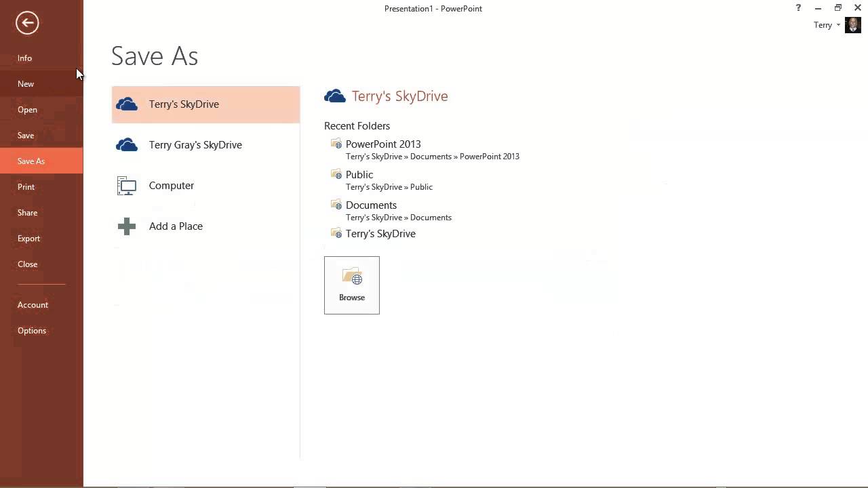Image resolution: width=868 pixels, height=488 pixels.
Task: Choose Close in the Backstage menu
Action: point(41,264)
